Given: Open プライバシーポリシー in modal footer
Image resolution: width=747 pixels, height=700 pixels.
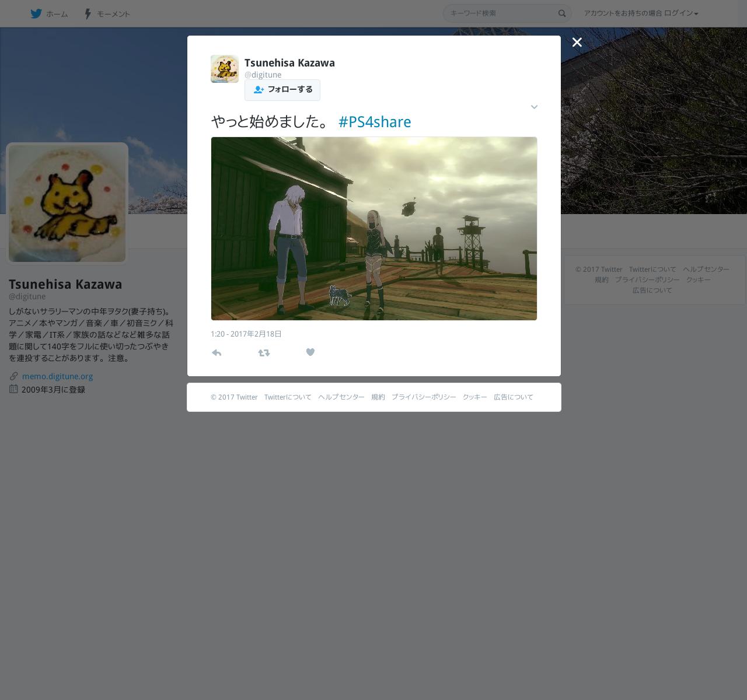Looking at the screenshot, I should point(424,397).
